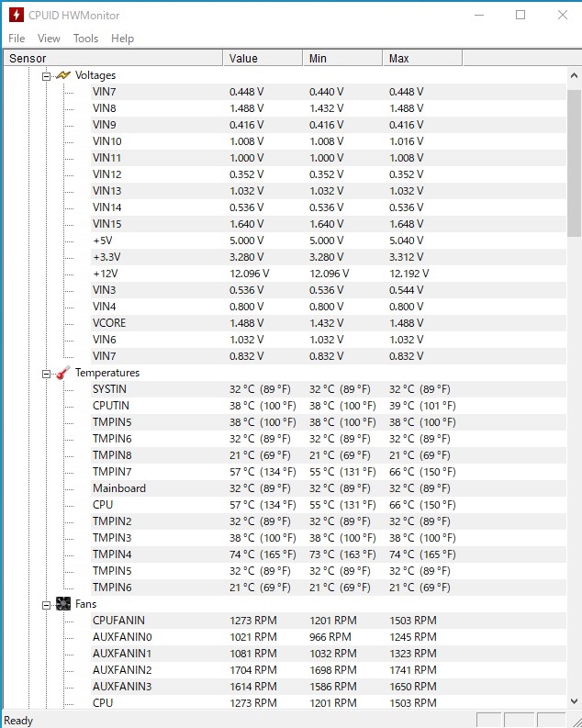Open the File menu

click(17, 39)
